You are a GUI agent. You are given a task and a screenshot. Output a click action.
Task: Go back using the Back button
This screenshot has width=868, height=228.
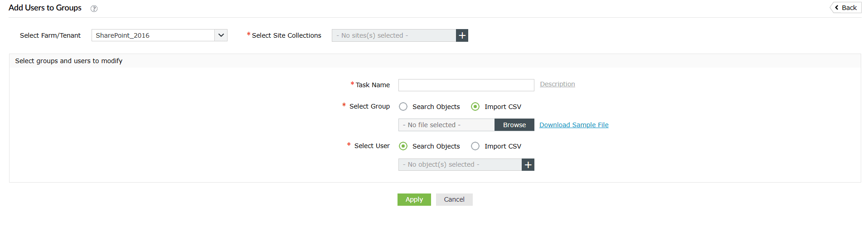(846, 8)
